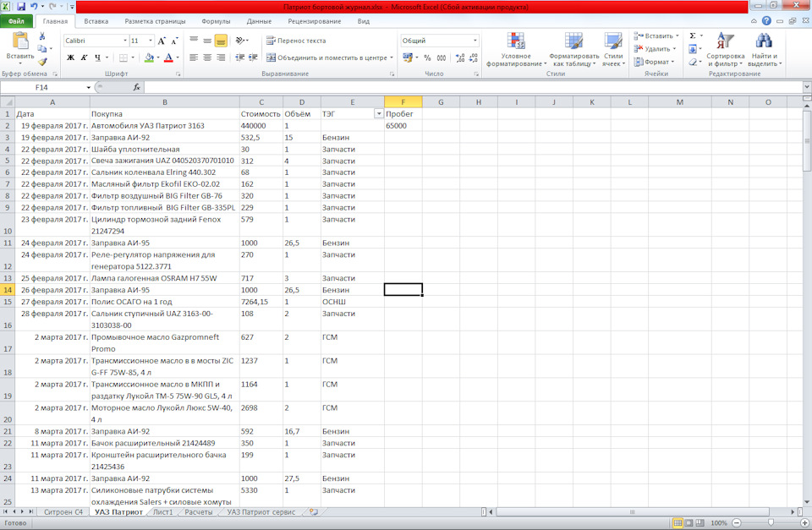The height and width of the screenshot is (530, 812).
Task: Switch to the Data (Данные) ribbon tab
Action: (259, 21)
